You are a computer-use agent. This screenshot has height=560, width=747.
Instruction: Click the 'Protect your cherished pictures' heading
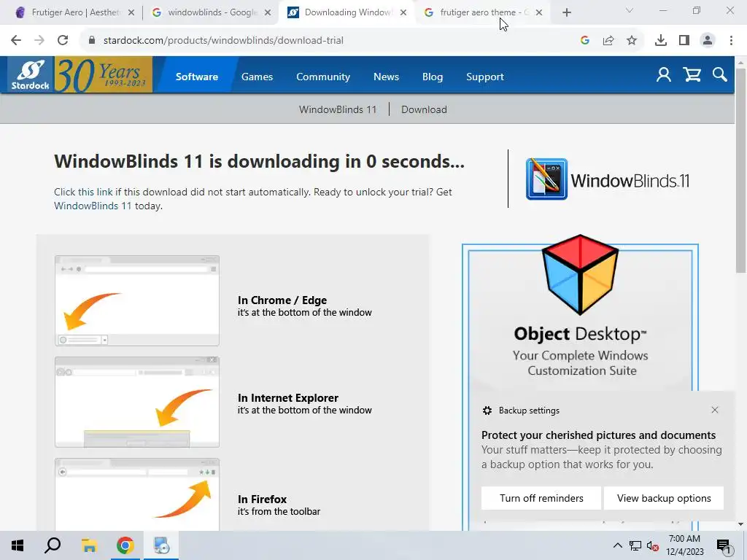click(598, 435)
